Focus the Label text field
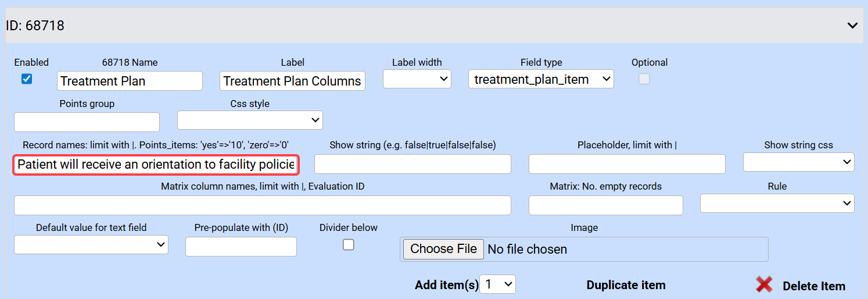This screenshot has height=299, width=868. coord(292,81)
